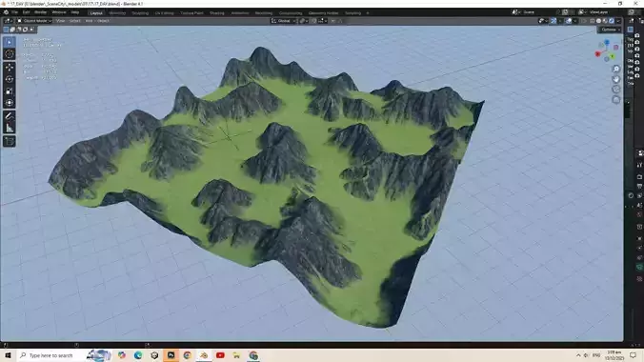Select the 3D Cursor tool
This screenshot has width=644, height=362.
click(9, 54)
